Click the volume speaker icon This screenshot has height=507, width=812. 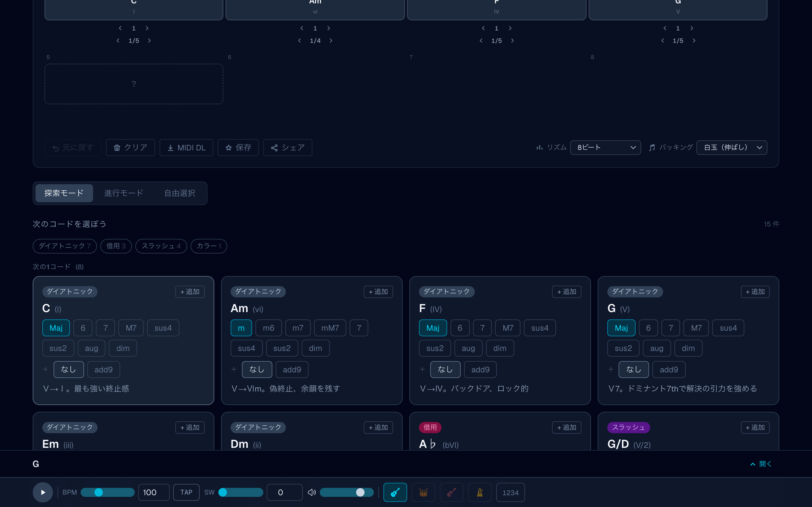312,492
